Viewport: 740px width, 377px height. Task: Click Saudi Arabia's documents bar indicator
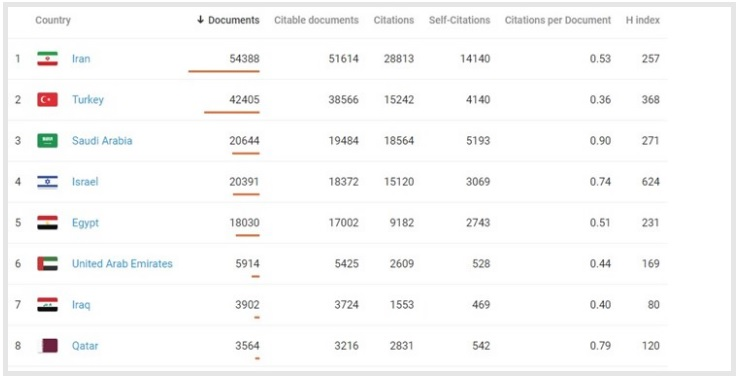(x=246, y=153)
